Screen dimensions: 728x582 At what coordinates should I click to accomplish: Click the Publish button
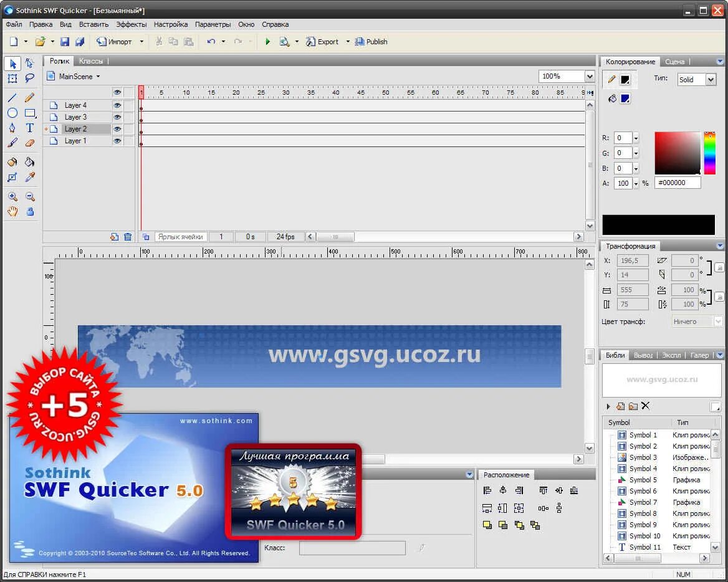[371, 42]
